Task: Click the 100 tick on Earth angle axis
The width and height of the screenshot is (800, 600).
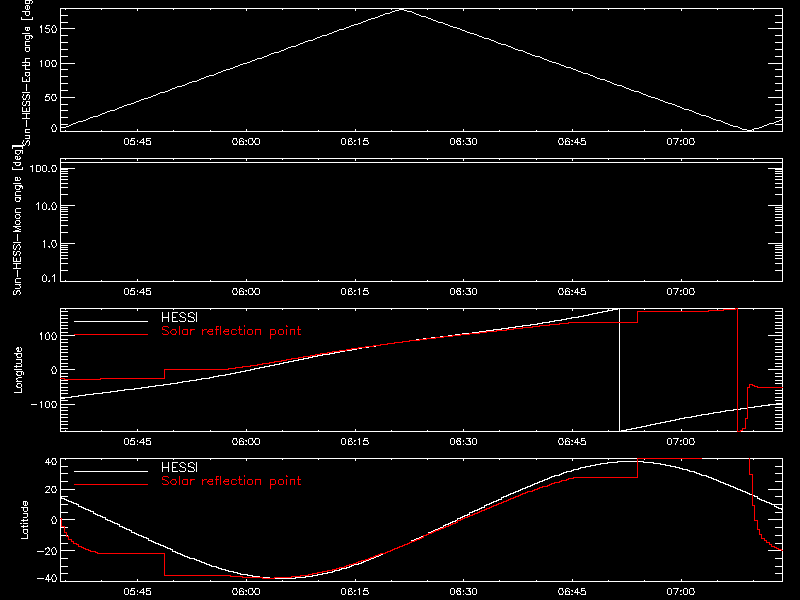Action: (x=47, y=63)
